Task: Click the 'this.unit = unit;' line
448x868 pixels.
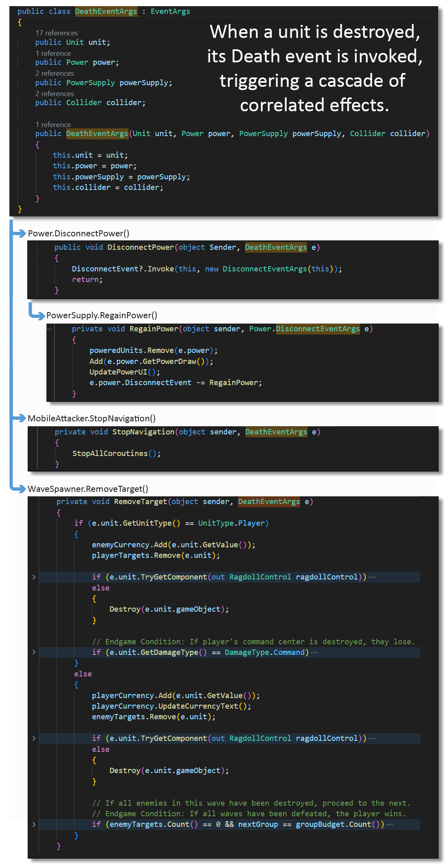Action: click(90, 155)
